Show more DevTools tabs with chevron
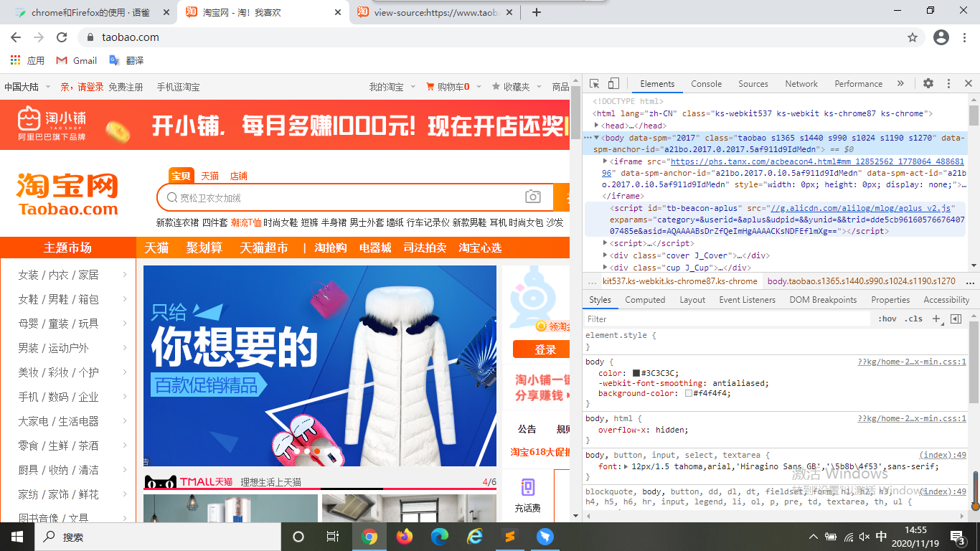 pyautogui.click(x=901, y=84)
